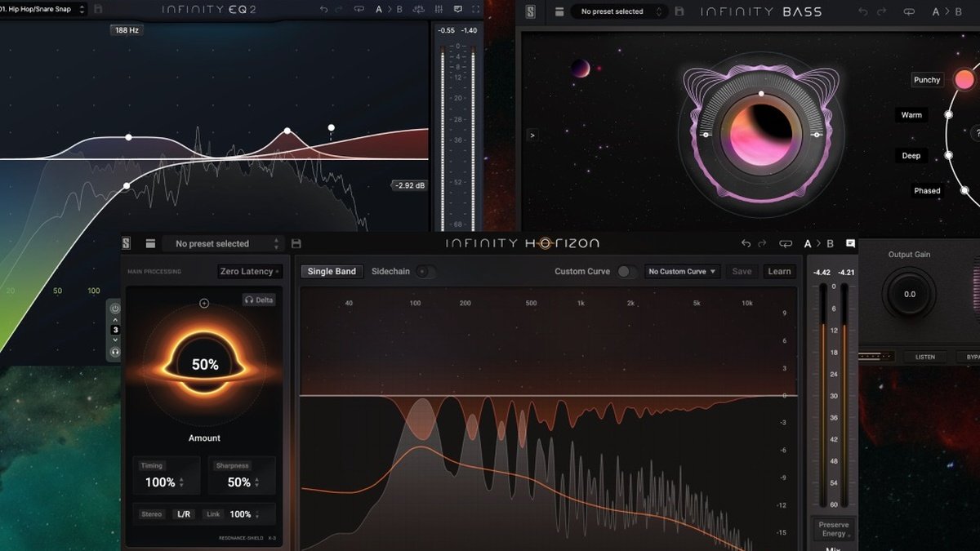Click the save preset icon in Infinity Horizon
This screenshot has width=980, height=551.
click(296, 243)
